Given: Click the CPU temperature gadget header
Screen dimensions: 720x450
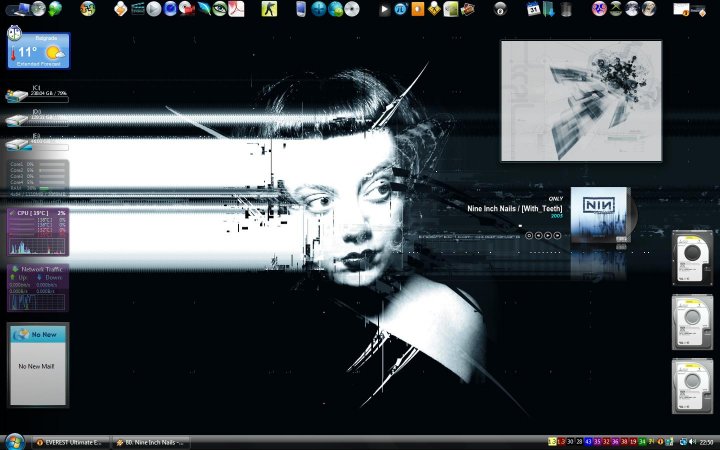Looking at the screenshot, I should tap(38, 213).
